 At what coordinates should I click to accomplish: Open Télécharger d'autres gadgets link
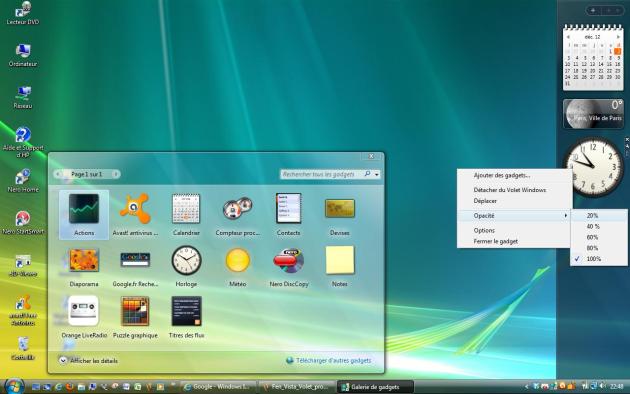(329, 361)
